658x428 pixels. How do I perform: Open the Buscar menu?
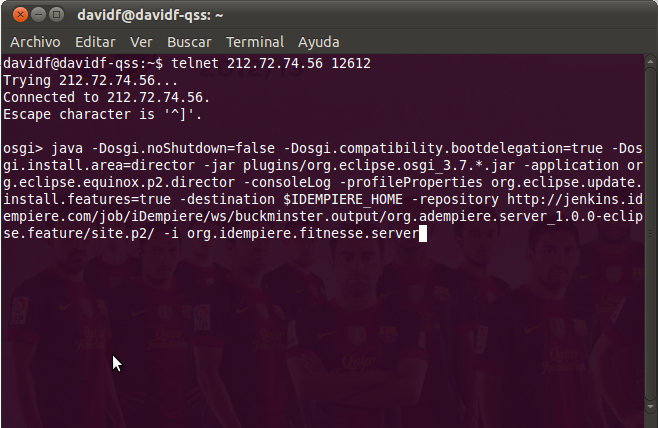189,42
